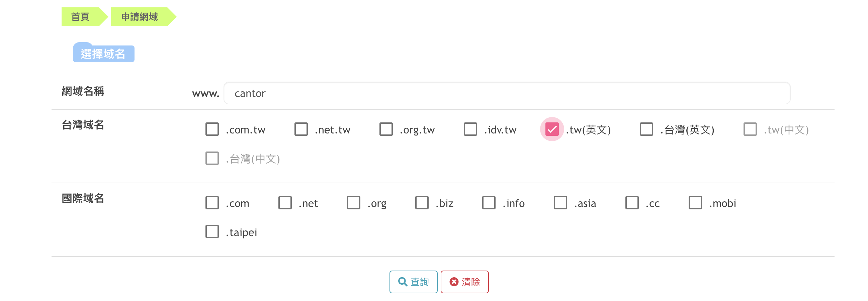Viewport: 868px width, 301px height.
Task: Click the magnifier icon on the 查詢 button
Action: click(x=403, y=282)
